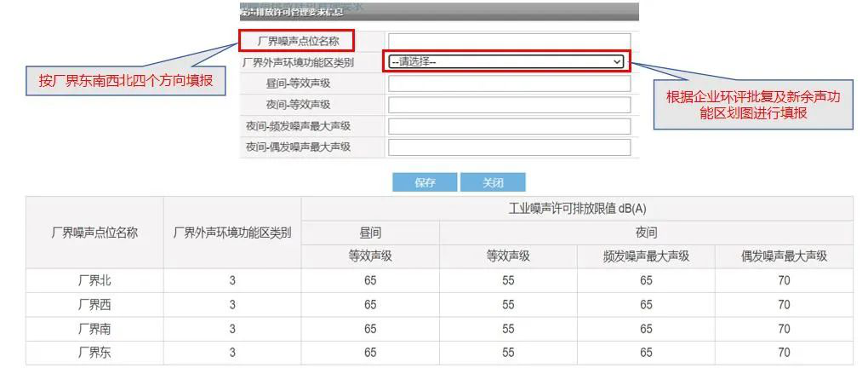Click the 厂界噪声点位名称 input field
The width and height of the screenshot is (868, 368).
509,41
